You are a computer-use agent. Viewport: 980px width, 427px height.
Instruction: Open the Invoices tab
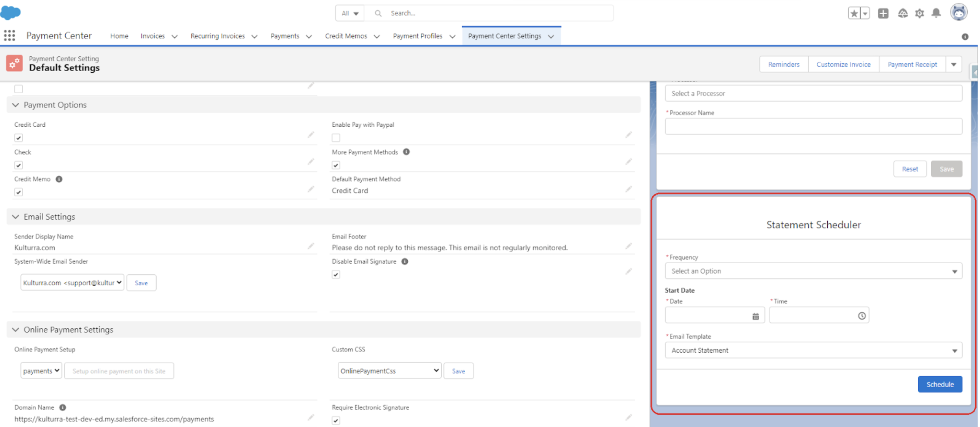pos(153,36)
